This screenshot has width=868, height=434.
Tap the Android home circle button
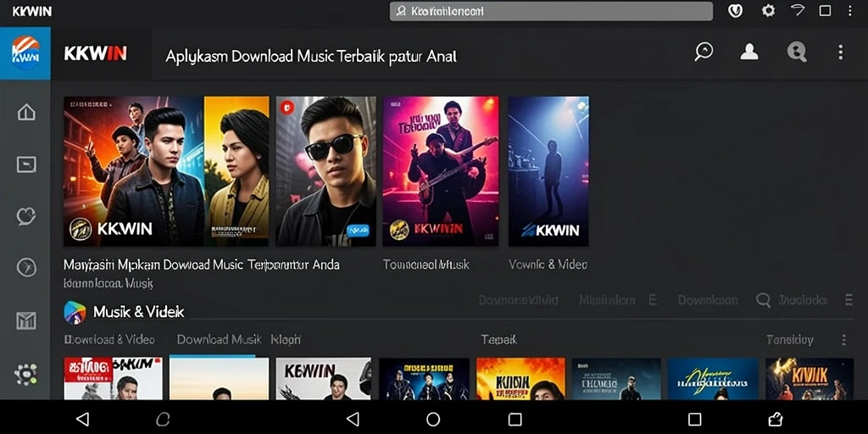(433, 419)
